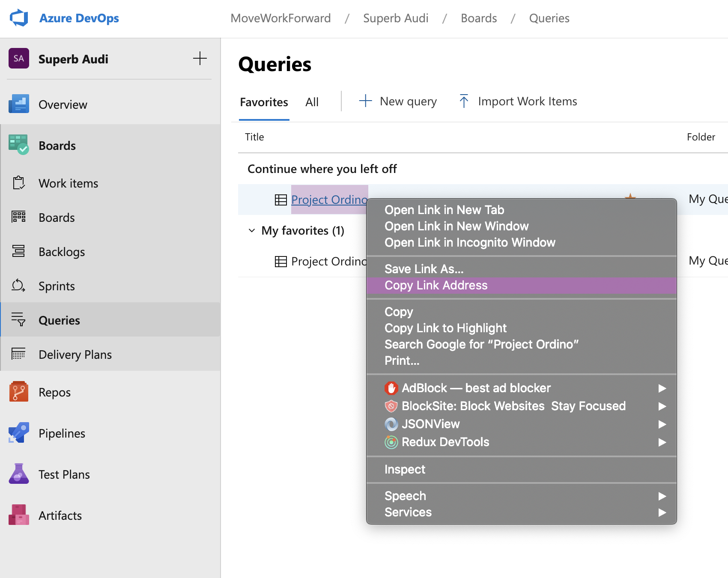
Task: Click the Sprints icon in sidebar
Action: pos(18,286)
